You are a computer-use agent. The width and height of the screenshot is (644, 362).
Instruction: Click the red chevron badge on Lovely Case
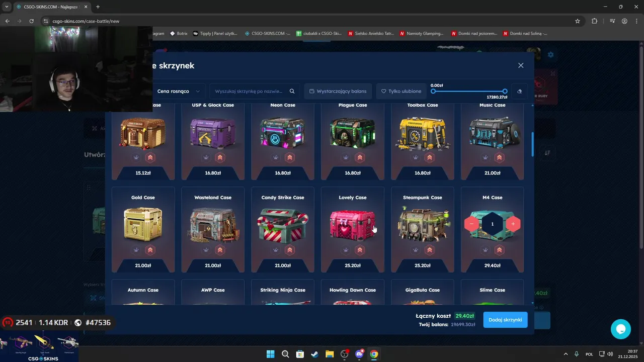tap(360, 250)
